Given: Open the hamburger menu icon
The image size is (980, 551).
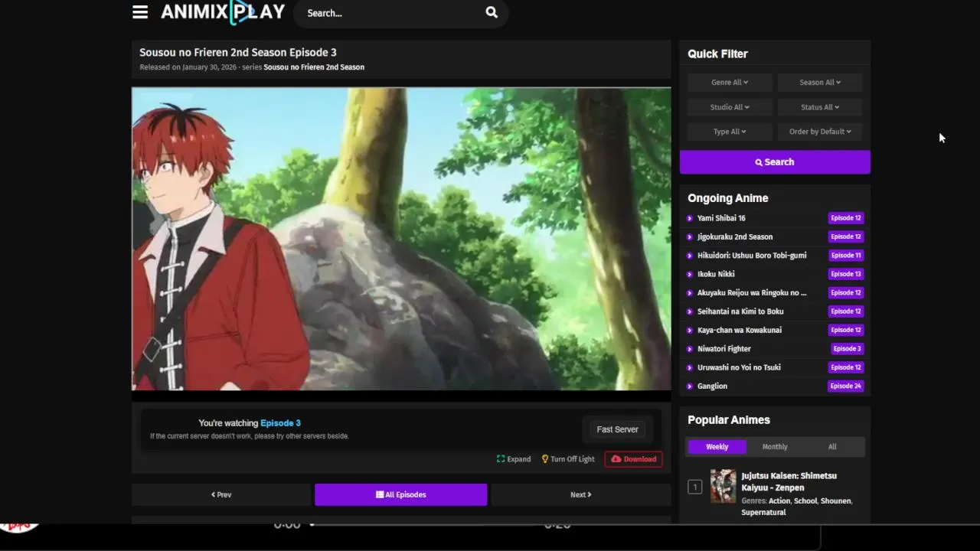Looking at the screenshot, I should click(139, 12).
